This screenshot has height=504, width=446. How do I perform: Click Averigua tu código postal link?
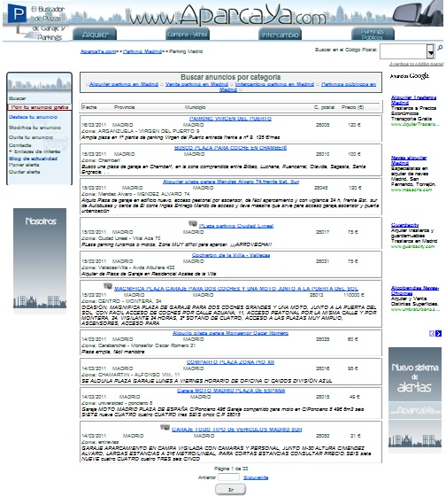[417, 64]
